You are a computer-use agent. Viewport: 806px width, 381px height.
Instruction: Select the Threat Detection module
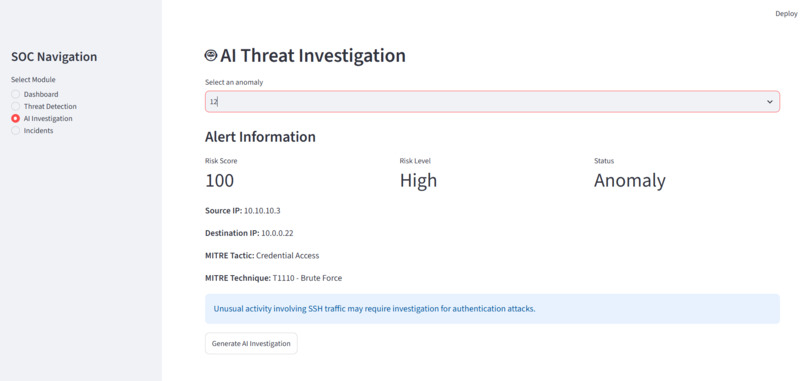(x=44, y=106)
